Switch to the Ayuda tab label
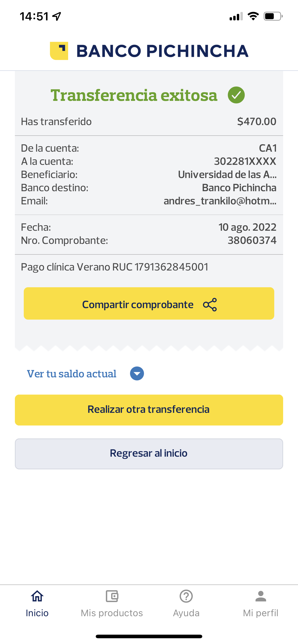The height and width of the screenshot is (644, 298). (186, 613)
